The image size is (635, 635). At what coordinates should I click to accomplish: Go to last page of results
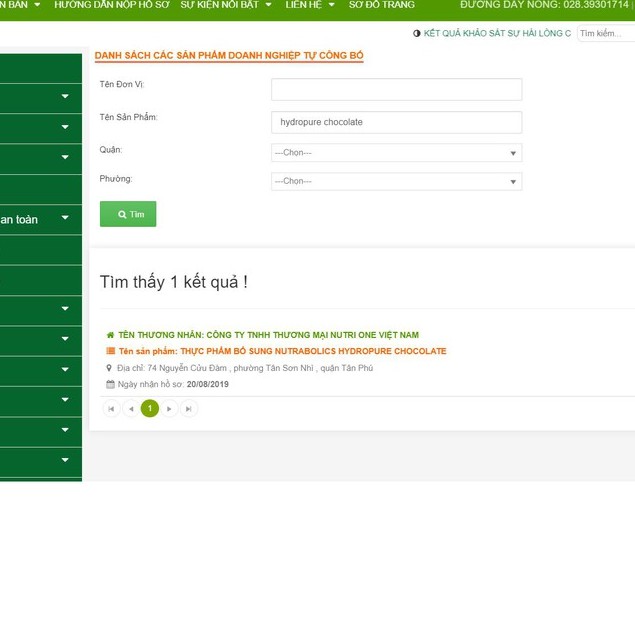point(189,409)
